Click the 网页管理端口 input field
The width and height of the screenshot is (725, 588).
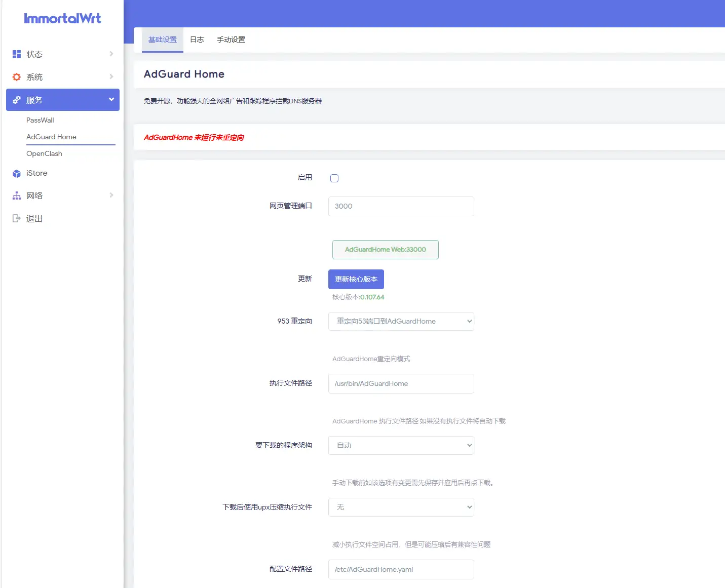(401, 206)
